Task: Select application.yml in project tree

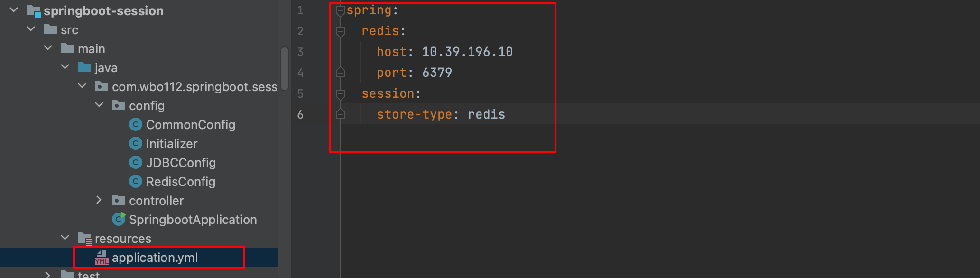Action: pyautogui.click(x=155, y=258)
